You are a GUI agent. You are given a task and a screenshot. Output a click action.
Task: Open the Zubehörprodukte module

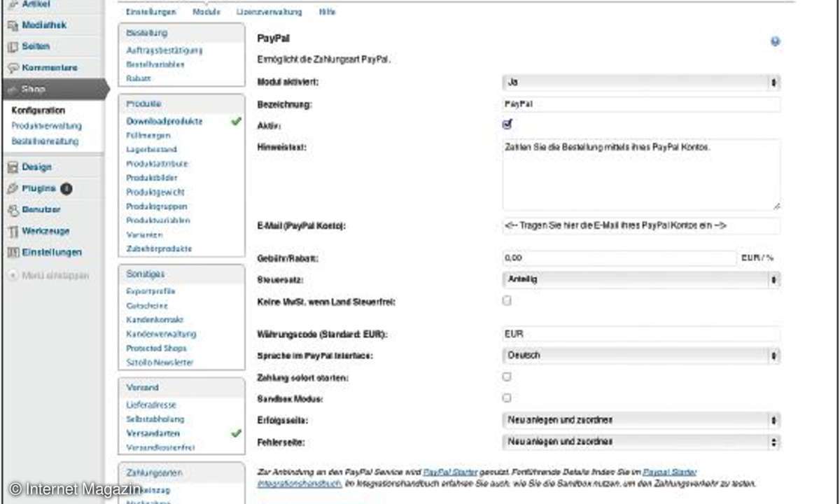[159, 248]
